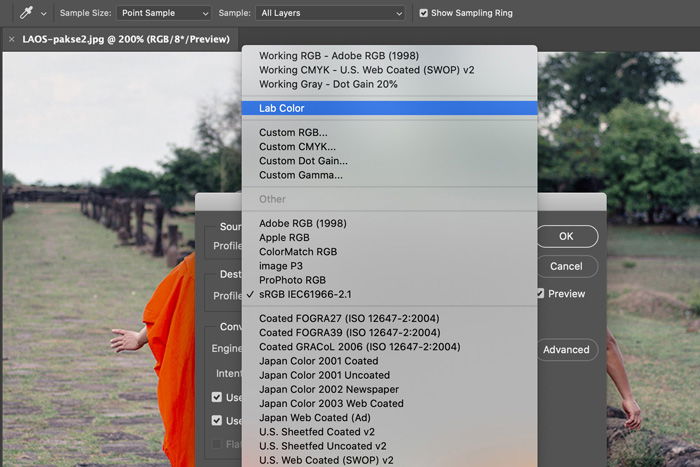This screenshot has height=467, width=700.
Task: Close the LAOS-pakse2.jpg document tab
Action: [x=12, y=39]
